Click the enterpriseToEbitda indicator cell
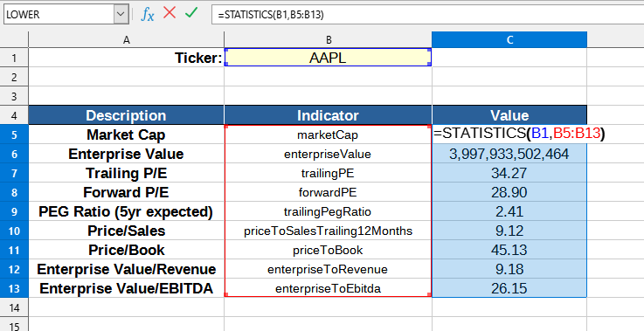Viewport: 644px width, 331px height. coord(329,288)
